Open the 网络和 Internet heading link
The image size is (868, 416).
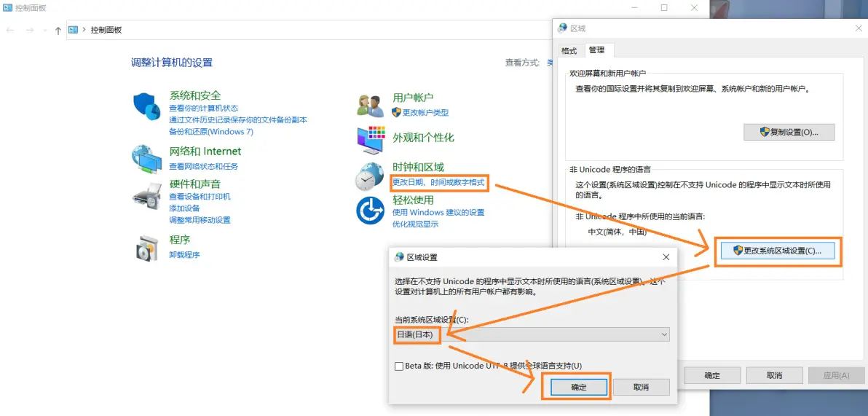[205, 152]
